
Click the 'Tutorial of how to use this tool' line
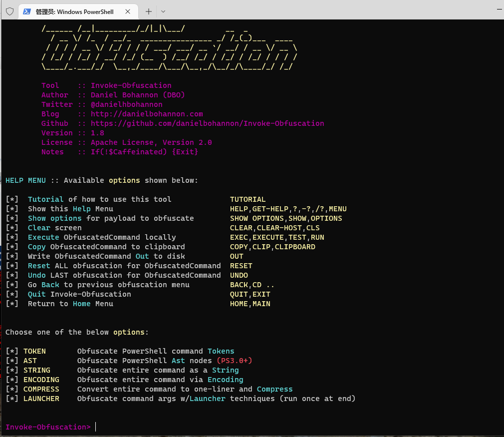[100, 199]
